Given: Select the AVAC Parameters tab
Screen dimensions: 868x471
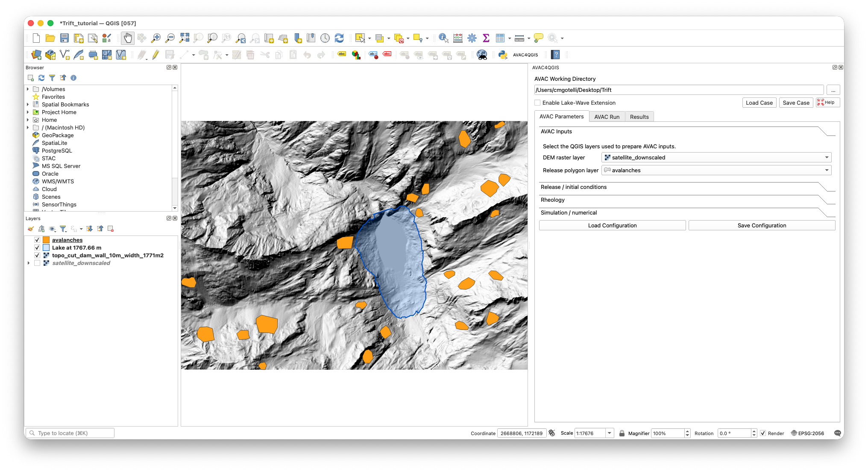Looking at the screenshot, I should [561, 116].
